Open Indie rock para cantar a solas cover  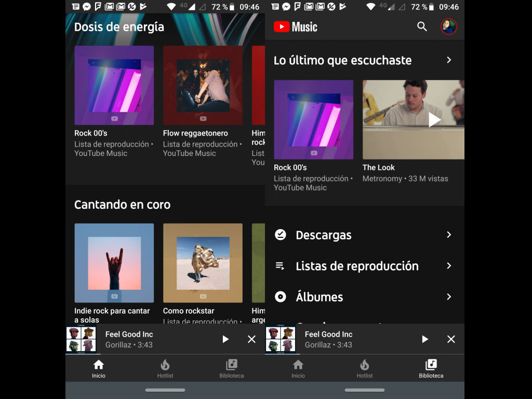coord(114,263)
